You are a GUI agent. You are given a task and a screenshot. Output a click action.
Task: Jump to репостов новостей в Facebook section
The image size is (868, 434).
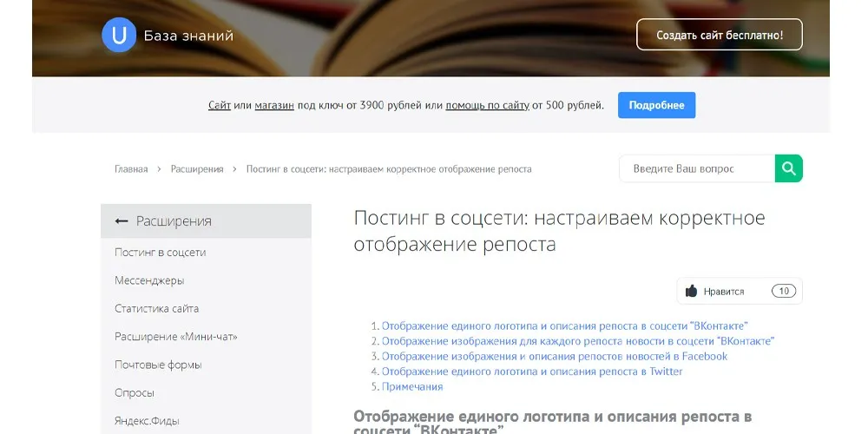tap(555, 357)
